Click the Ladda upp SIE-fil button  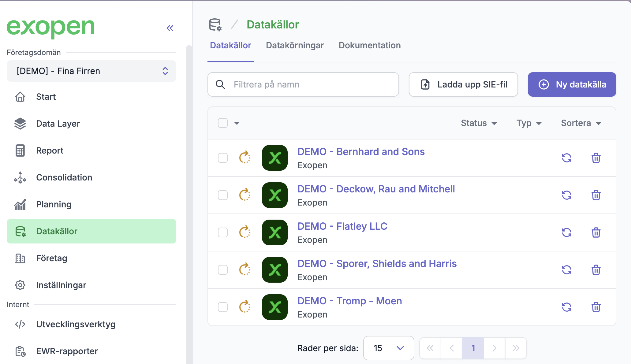click(x=463, y=84)
